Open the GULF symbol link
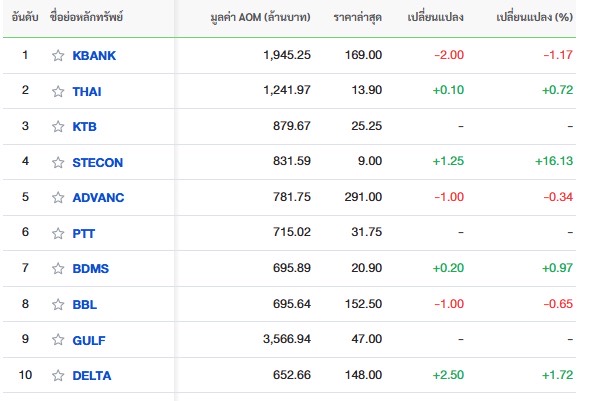 (x=89, y=340)
